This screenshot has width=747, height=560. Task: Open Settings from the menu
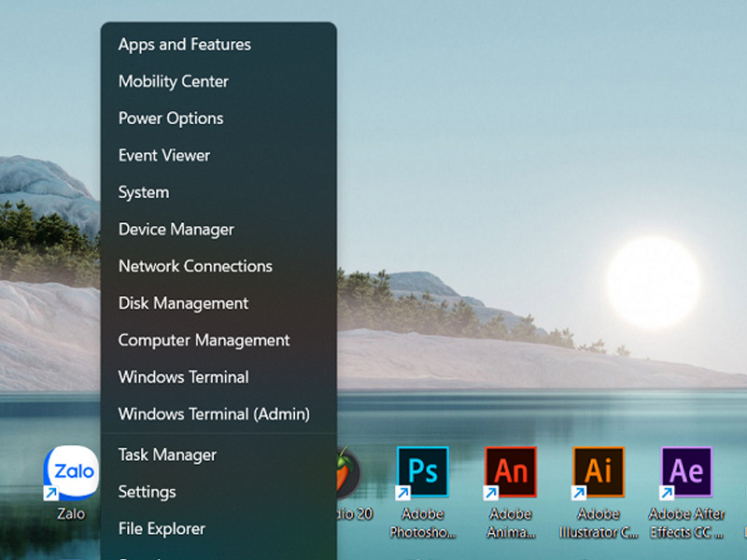click(147, 492)
